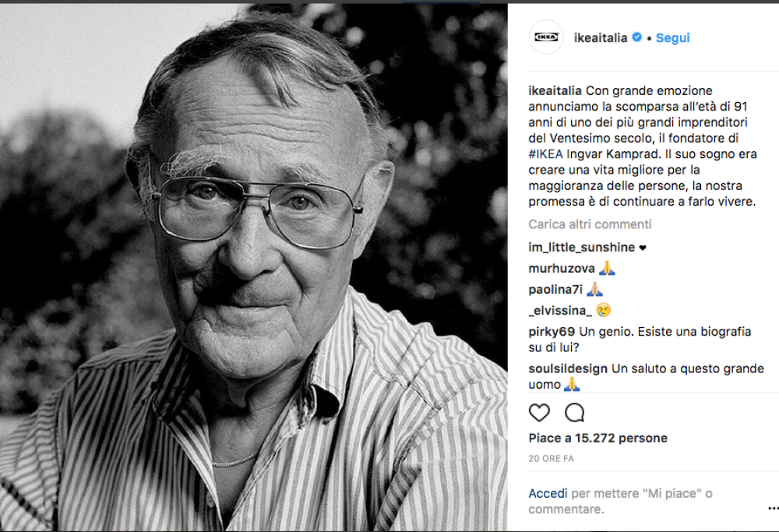Open im_little_sunshine commenter profile
This screenshot has width=779, height=532.
581,248
